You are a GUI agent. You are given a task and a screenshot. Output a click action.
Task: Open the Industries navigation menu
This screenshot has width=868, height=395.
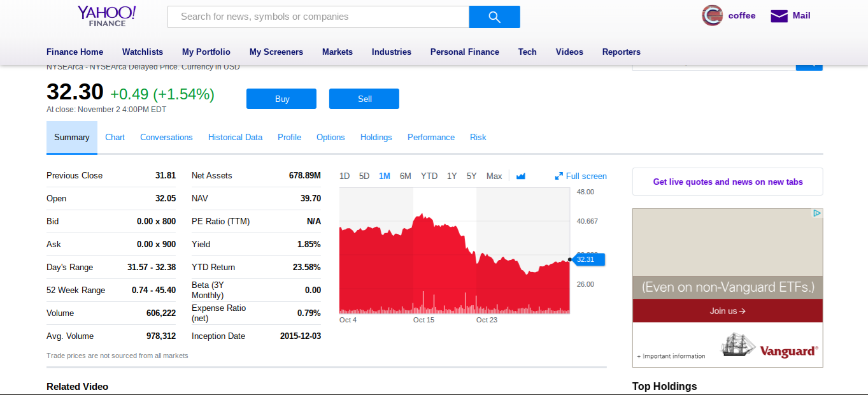tap(392, 52)
